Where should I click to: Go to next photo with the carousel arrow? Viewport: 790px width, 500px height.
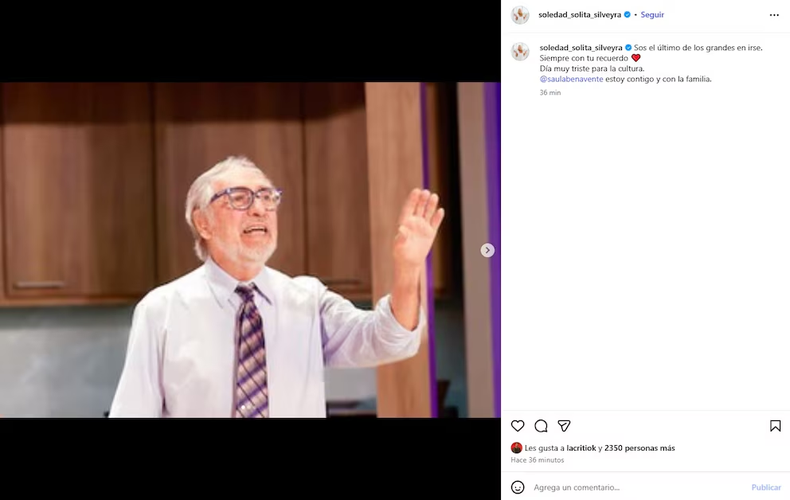tap(487, 250)
